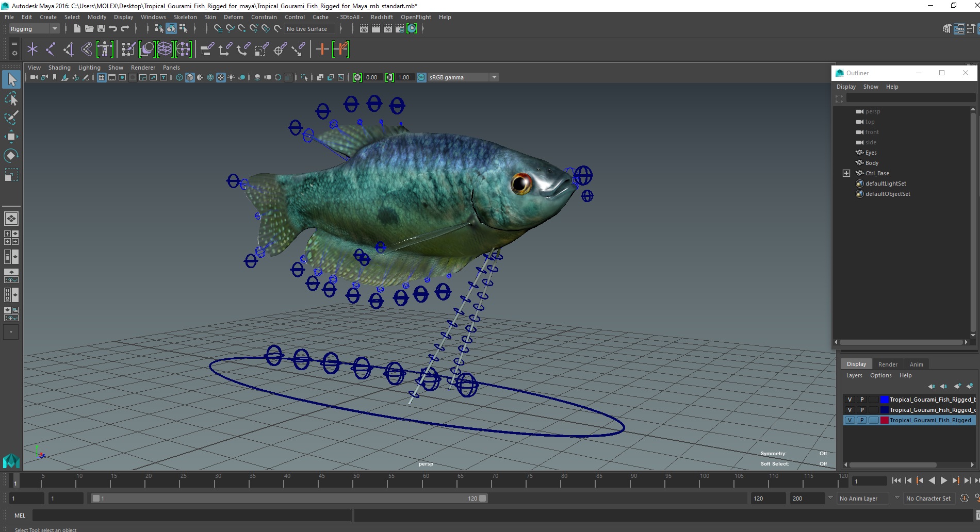Toggle visibility V of the Tropical_Gourami_Fish_Rigged red layer
Image resolution: width=980 pixels, height=532 pixels.
(x=850, y=420)
